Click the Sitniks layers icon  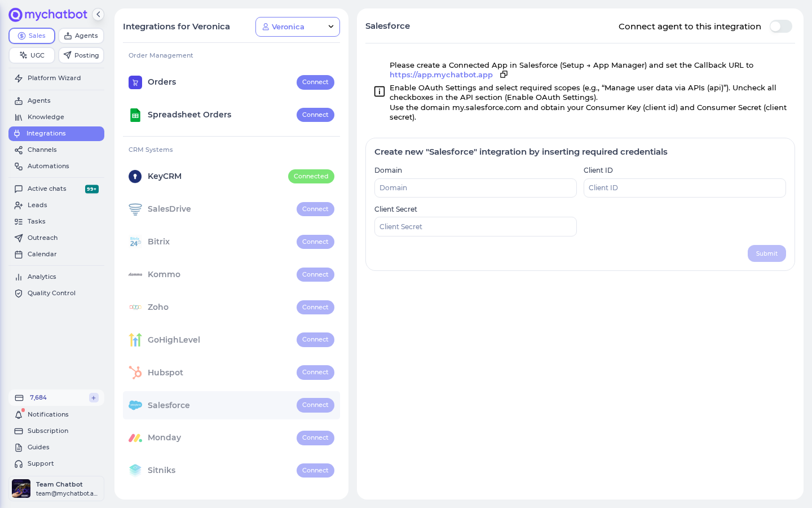click(135, 470)
